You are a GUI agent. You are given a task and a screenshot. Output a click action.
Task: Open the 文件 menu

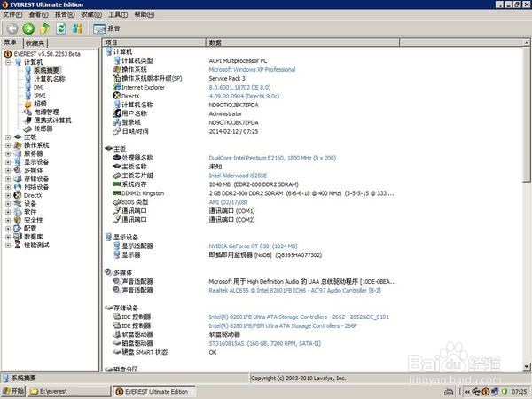12,14
